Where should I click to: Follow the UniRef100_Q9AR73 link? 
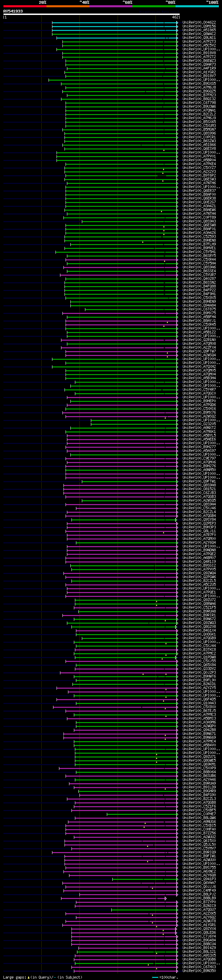tap(199, 64)
